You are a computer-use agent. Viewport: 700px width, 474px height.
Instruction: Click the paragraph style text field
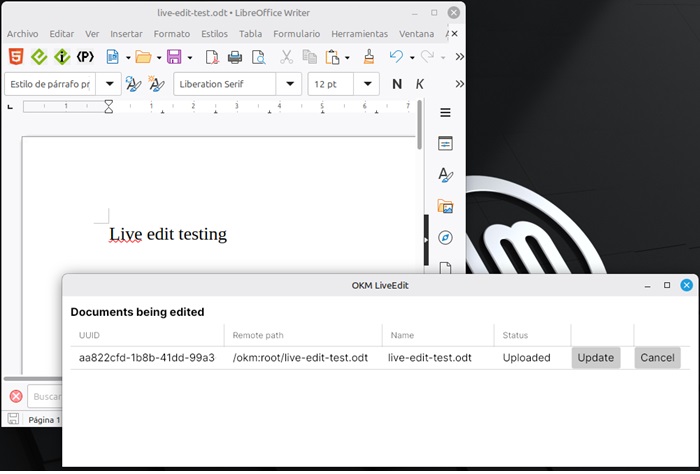(50, 84)
